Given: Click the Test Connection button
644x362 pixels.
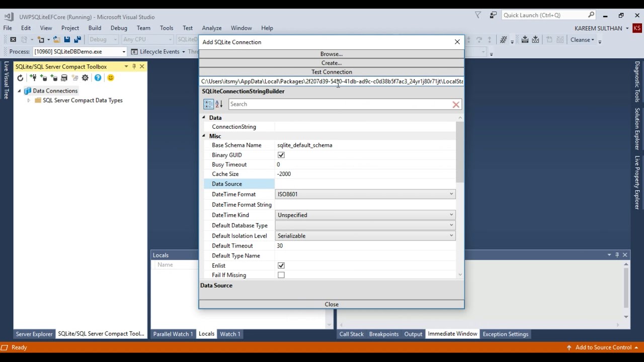Looking at the screenshot, I should [x=332, y=72].
